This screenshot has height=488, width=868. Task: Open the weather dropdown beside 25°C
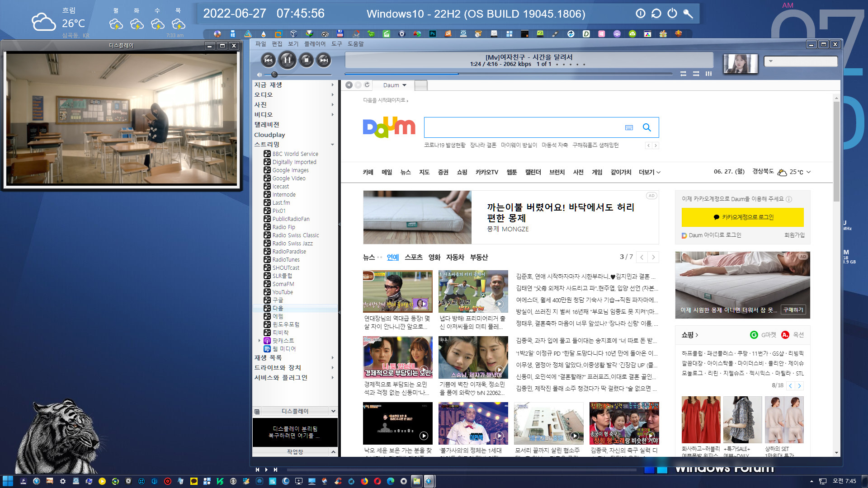[x=809, y=172]
